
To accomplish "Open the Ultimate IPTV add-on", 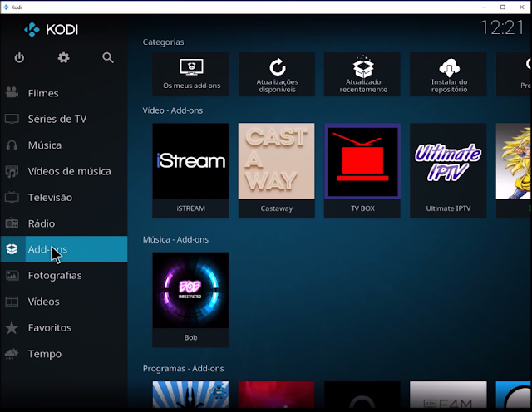I will point(448,170).
